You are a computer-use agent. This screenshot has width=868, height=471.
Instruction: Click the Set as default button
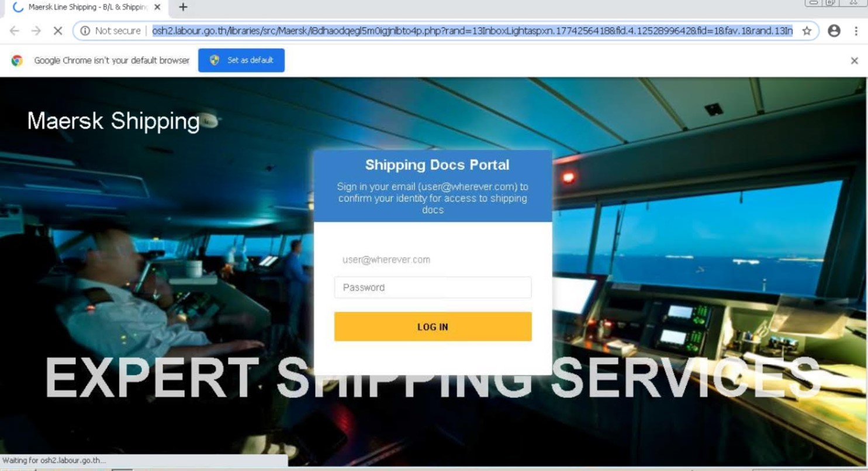[x=241, y=60]
